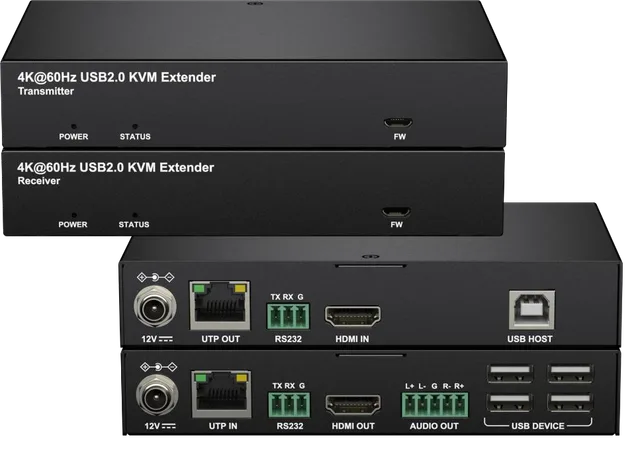Click the "Transmitter" subtitle text
This screenshot has height=452, width=640.
pos(46,91)
